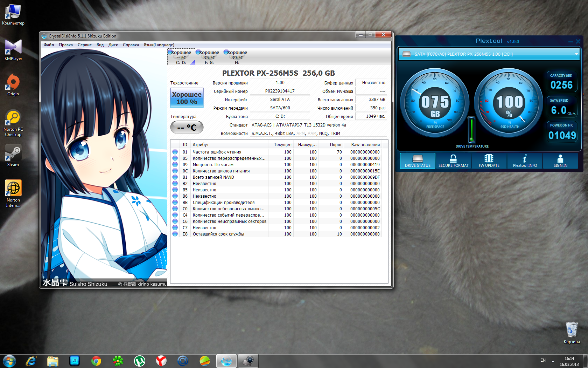The width and height of the screenshot is (588, 368).
Task: Open the taskbar clock showing 16:14
Action: pyautogui.click(x=569, y=361)
